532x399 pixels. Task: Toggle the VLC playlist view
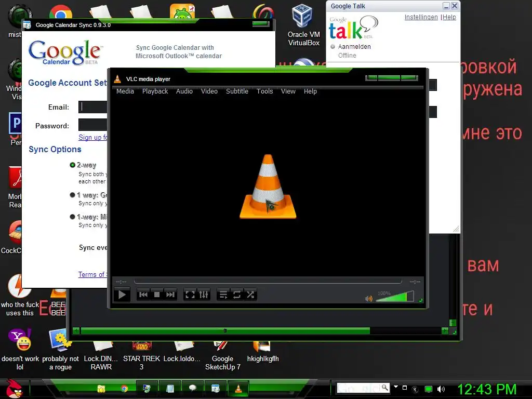[x=223, y=295]
